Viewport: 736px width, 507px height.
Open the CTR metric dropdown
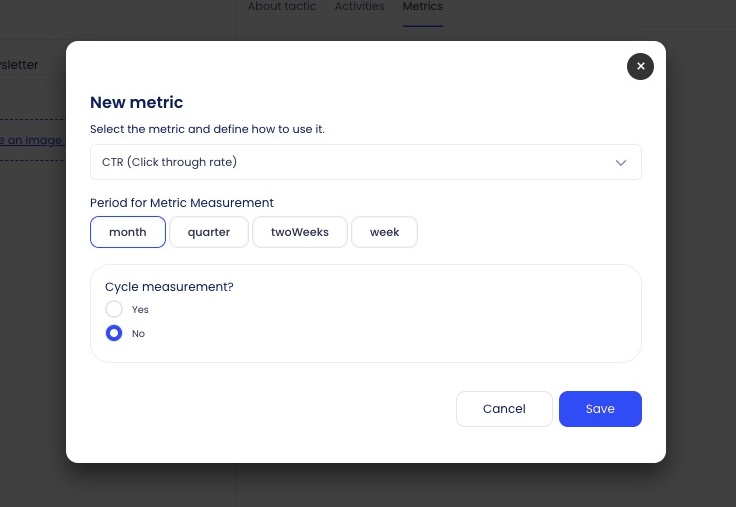coord(365,162)
